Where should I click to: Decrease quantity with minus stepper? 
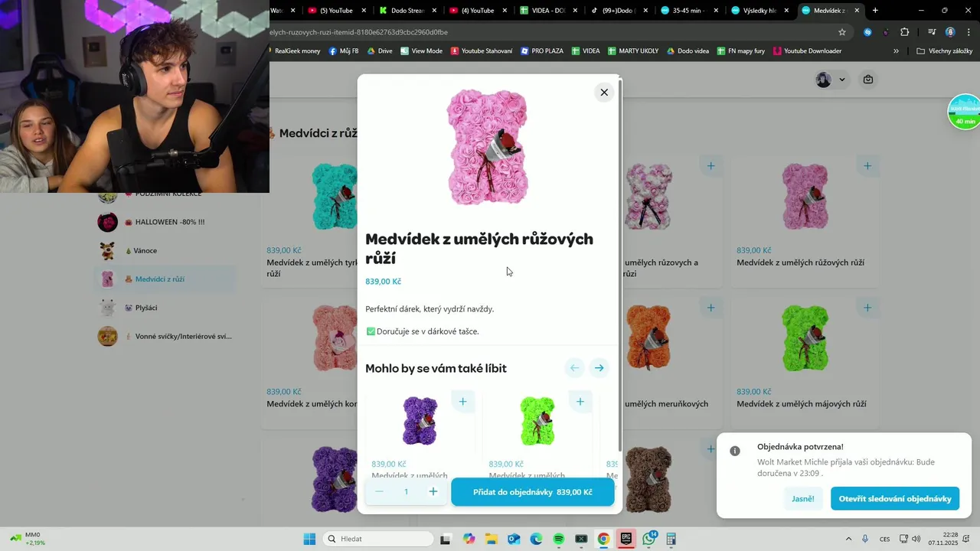[x=379, y=492]
